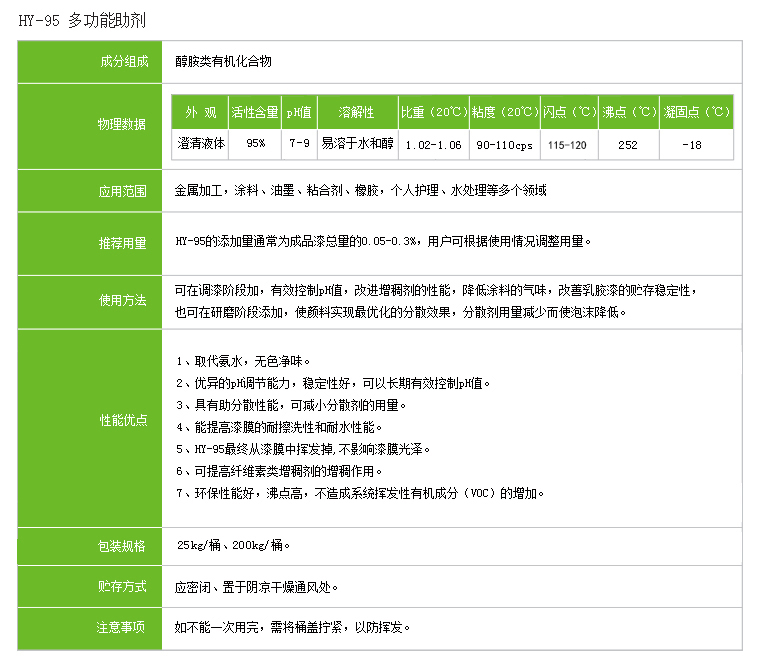Click the 90-110cps viscosity value cell
The width and height of the screenshot is (760, 669).
click(505, 145)
